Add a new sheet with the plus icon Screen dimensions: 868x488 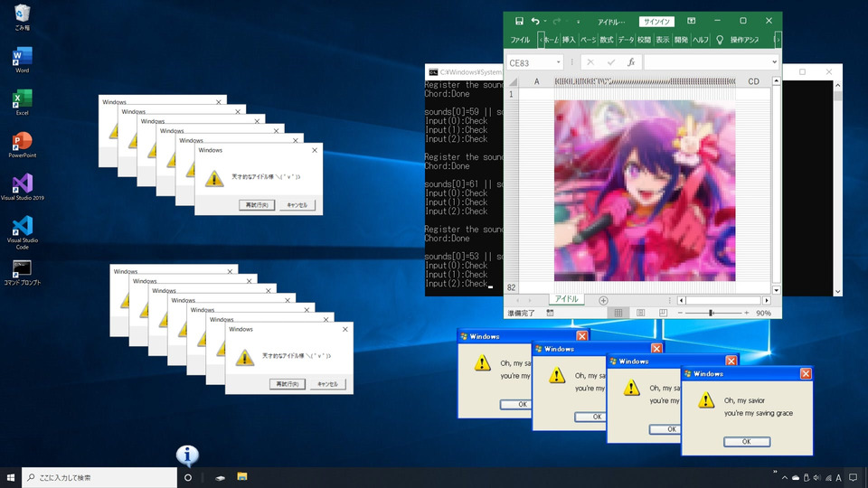tap(603, 300)
